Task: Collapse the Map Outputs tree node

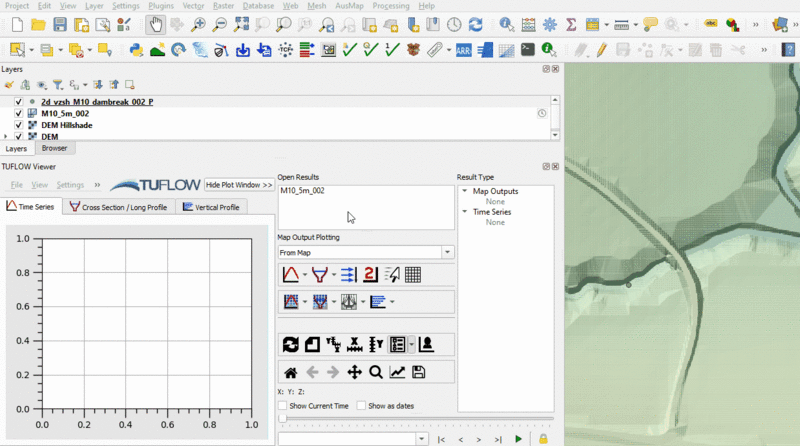Action: 464,191
